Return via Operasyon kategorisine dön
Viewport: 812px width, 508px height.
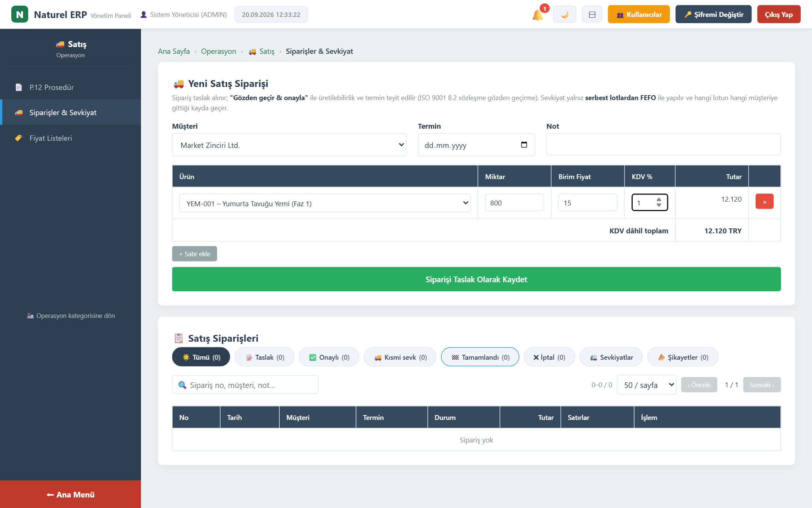point(71,316)
